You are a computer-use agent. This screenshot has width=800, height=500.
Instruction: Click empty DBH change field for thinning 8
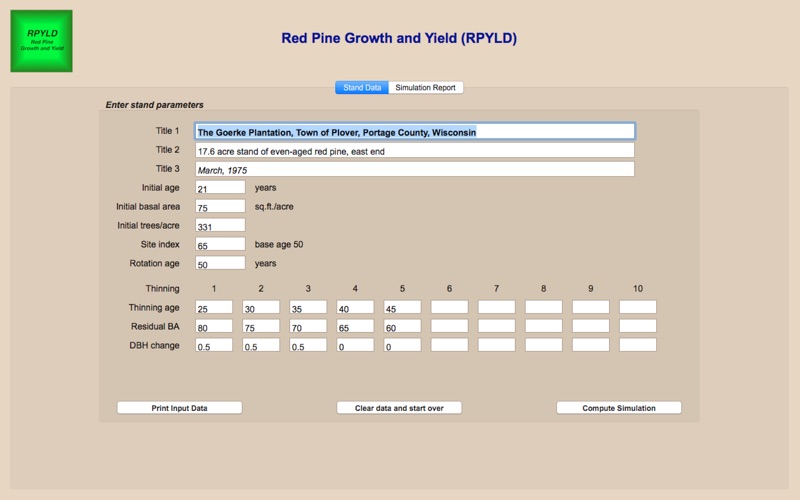point(544,345)
